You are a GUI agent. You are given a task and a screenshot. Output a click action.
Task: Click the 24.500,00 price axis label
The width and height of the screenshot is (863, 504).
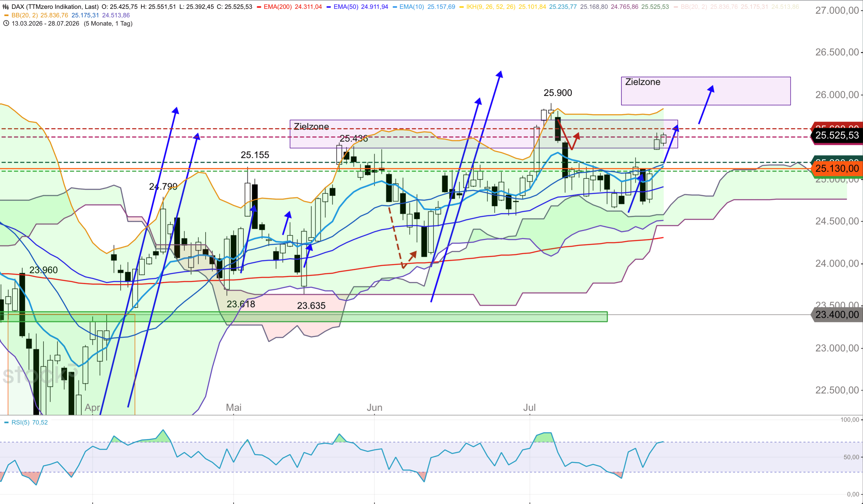tap(837, 221)
